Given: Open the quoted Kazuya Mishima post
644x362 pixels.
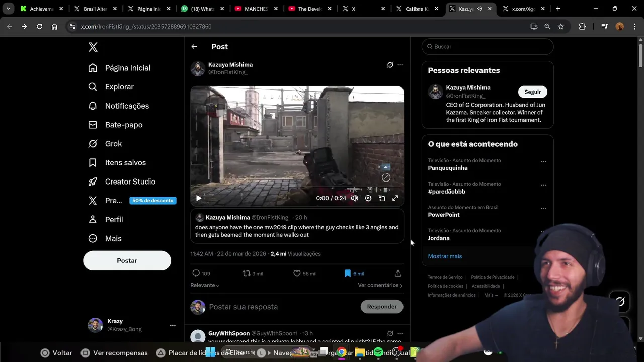Looking at the screenshot, I should pos(297,226).
